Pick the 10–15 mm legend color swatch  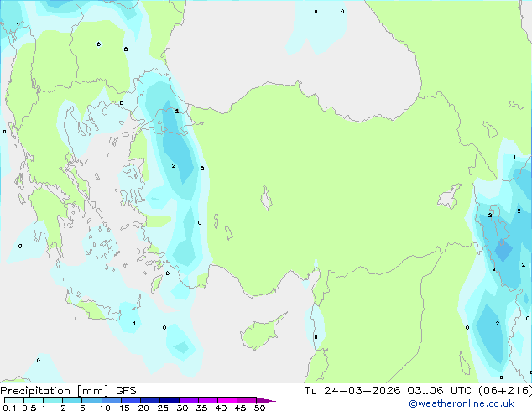pos(112,400)
